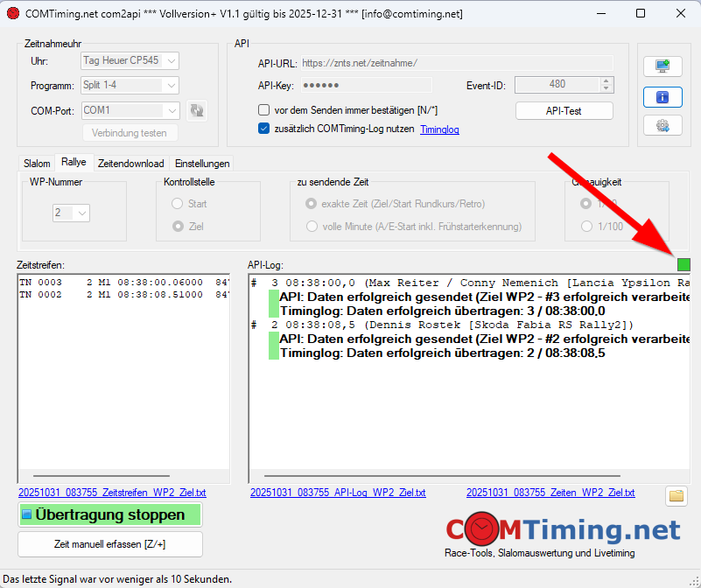Open the Timinglog hyperlink

(x=439, y=129)
